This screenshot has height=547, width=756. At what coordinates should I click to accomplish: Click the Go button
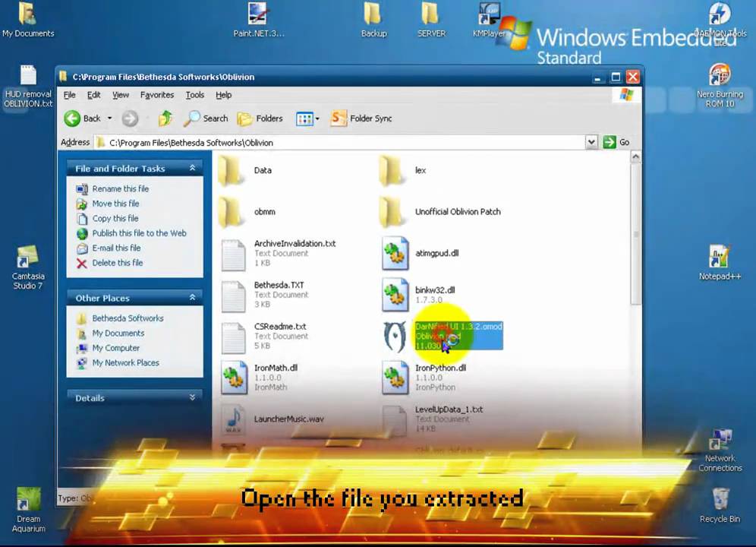click(x=616, y=142)
